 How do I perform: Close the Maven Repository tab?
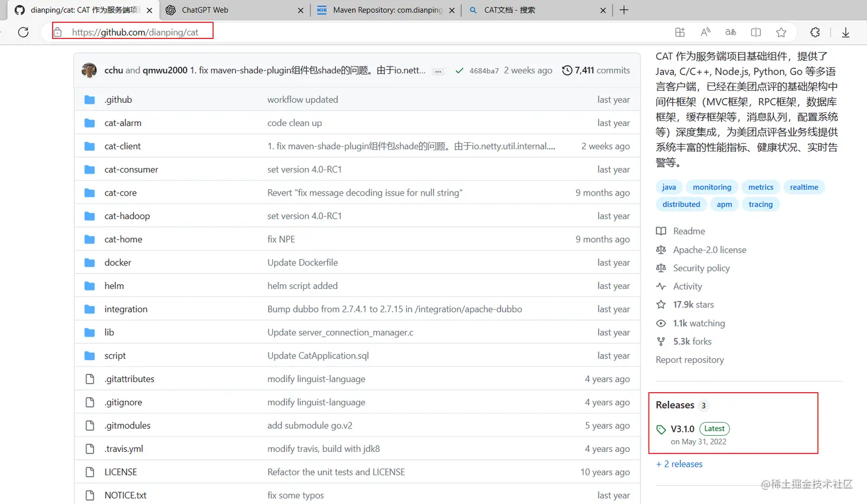[x=452, y=10]
